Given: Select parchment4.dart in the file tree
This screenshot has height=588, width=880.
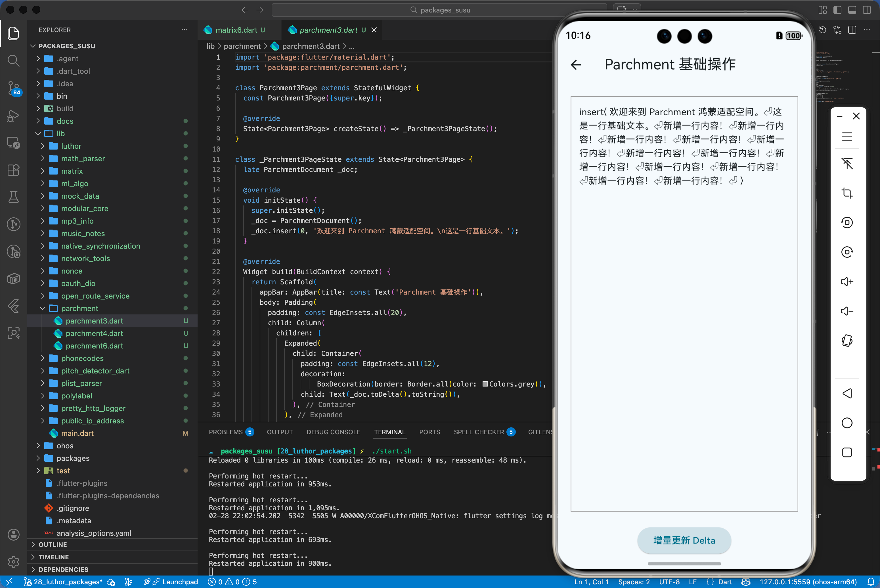Looking at the screenshot, I should click(94, 333).
